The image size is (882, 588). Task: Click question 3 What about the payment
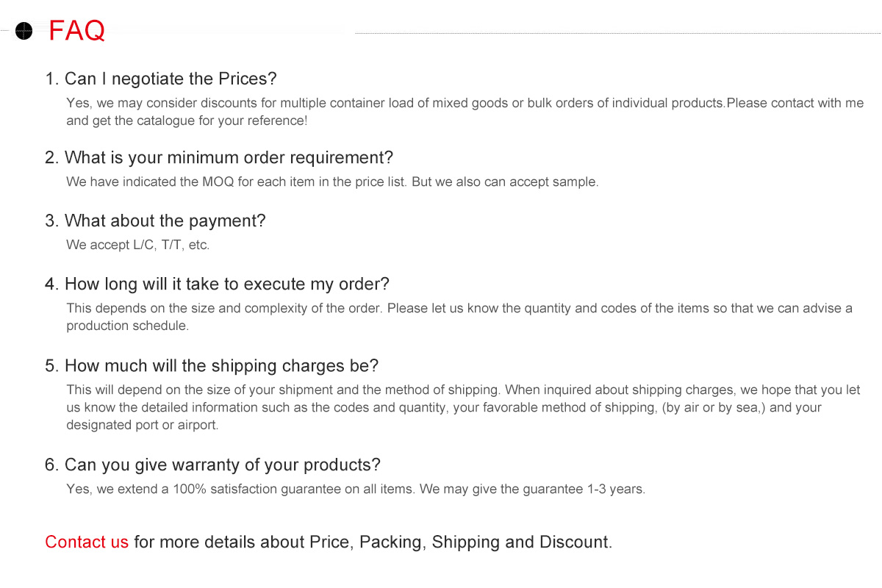coord(155,220)
